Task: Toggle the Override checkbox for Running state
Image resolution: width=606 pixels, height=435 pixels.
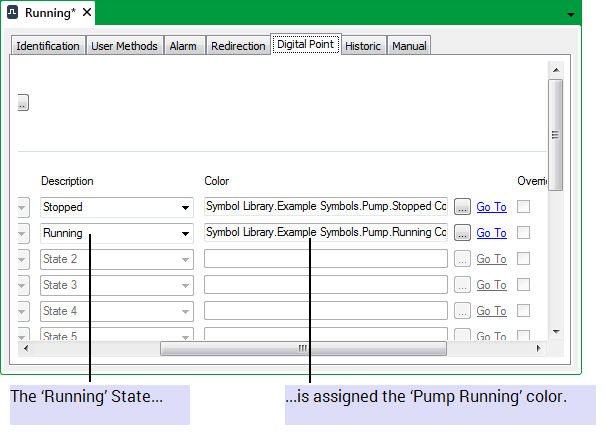Action: click(x=523, y=233)
